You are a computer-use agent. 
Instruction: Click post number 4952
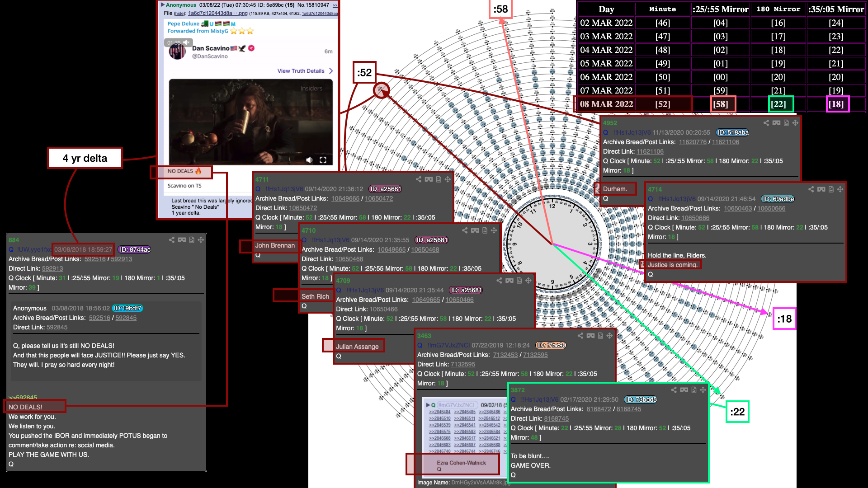[610, 123]
